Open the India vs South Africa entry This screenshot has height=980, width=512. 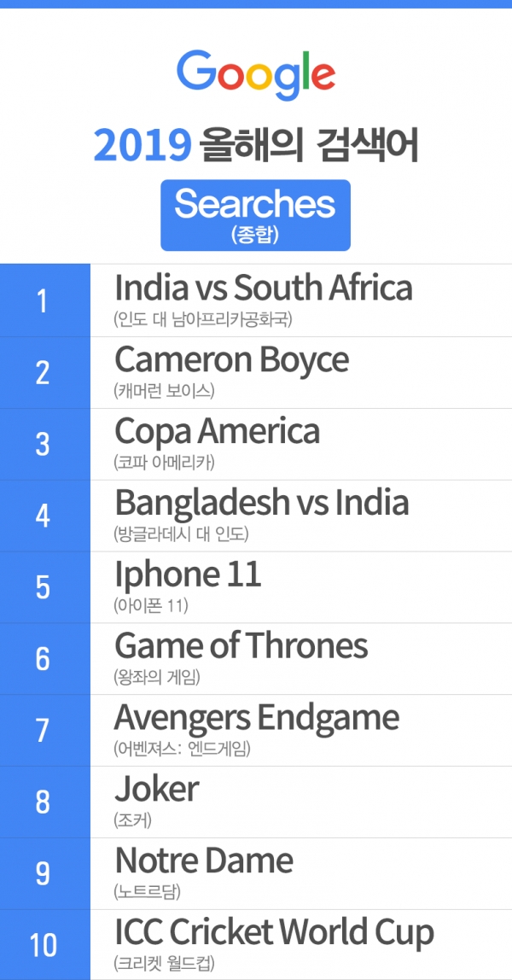click(x=264, y=289)
